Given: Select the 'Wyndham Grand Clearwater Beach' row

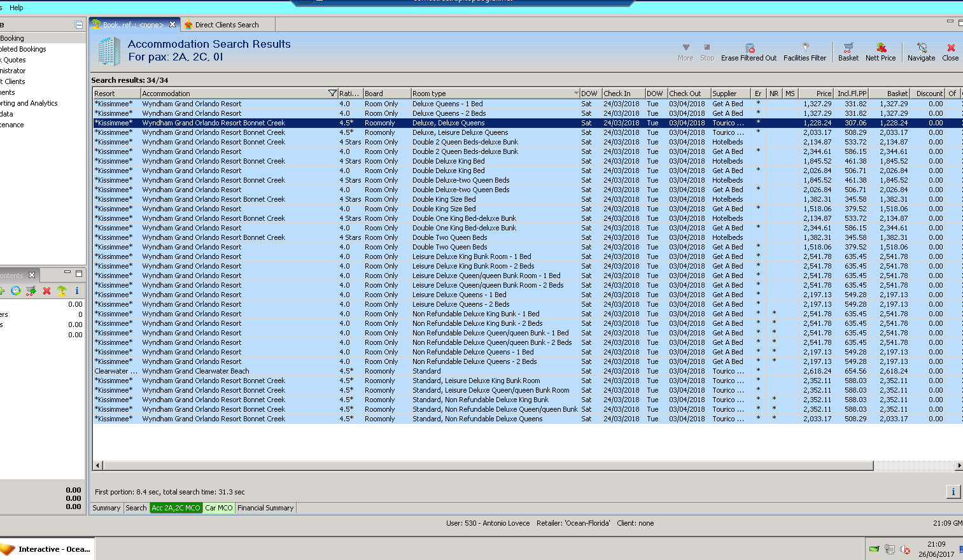Looking at the screenshot, I should pos(528,371).
